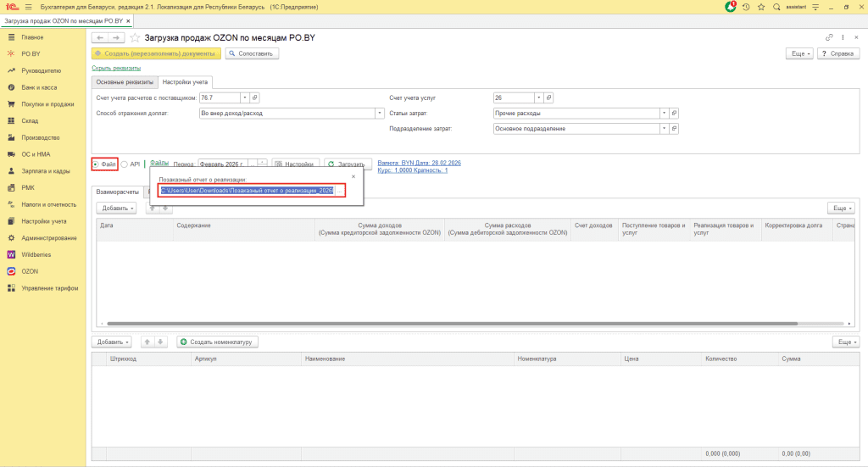Expand Подразделение затрат dropdown arrow
This screenshot has width=868, height=467.
tap(664, 128)
